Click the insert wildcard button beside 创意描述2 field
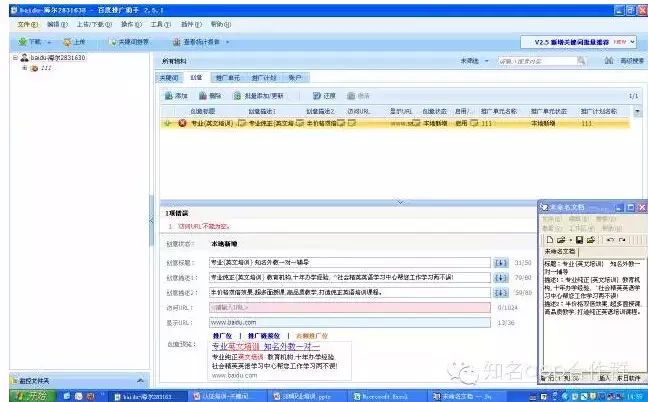This screenshot has height=402, width=648. (501, 293)
